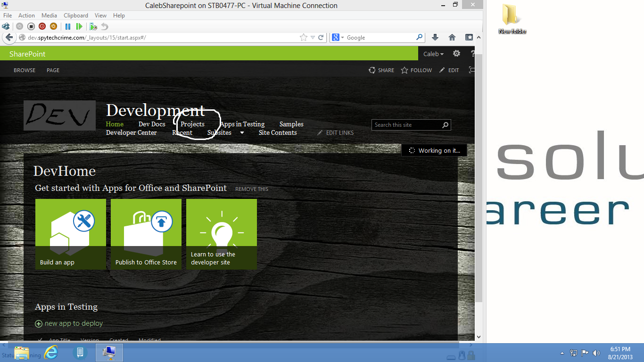Image resolution: width=644 pixels, height=362 pixels.
Task: Open the Action menu
Action: 26,16
